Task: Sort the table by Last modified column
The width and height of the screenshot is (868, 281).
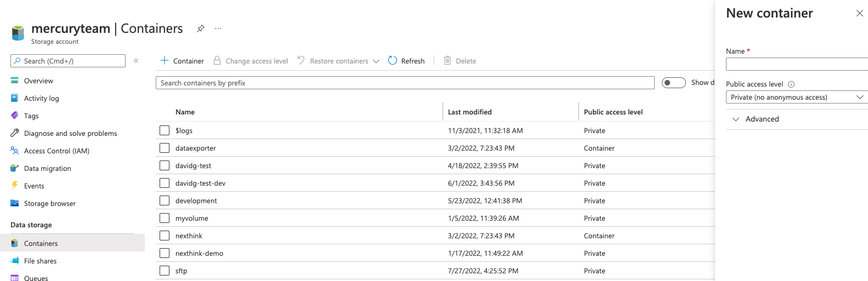Action: tap(469, 112)
